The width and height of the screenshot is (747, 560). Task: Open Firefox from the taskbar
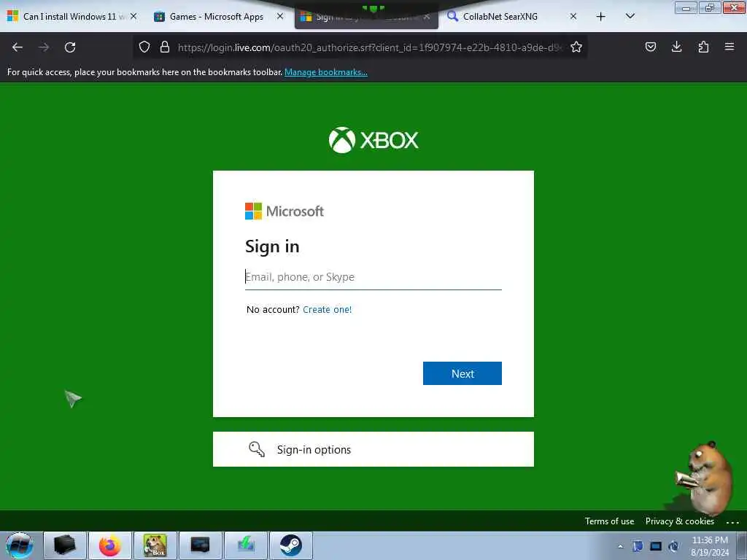tap(110, 545)
